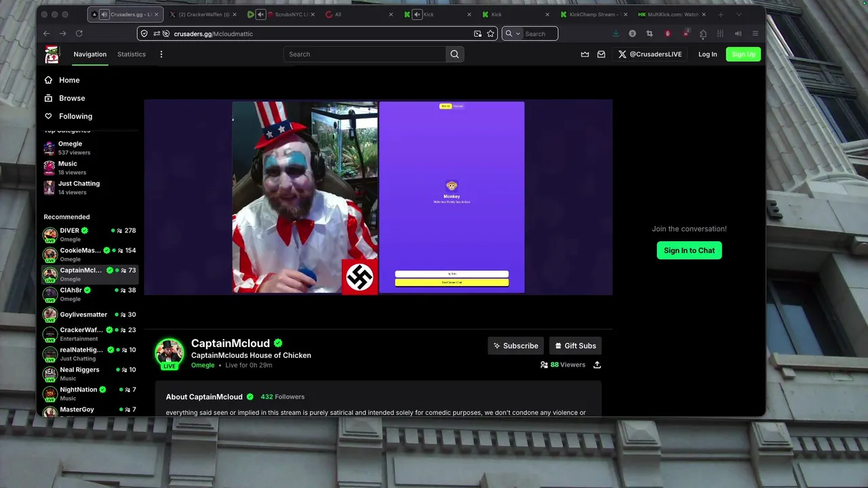Viewport: 868px width, 488px height.
Task: Click the Subscribe button
Action: pyautogui.click(x=516, y=346)
